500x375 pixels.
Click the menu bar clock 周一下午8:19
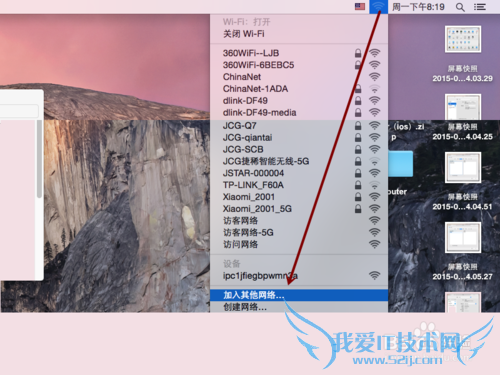click(x=418, y=7)
